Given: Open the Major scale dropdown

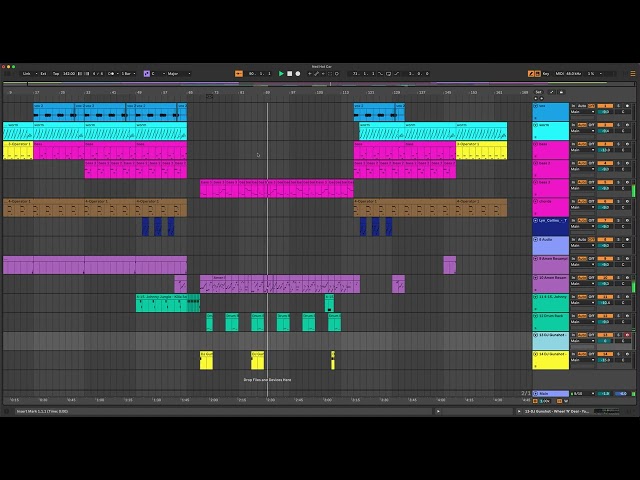Looking at the screenshot, I should click(179, 73).
